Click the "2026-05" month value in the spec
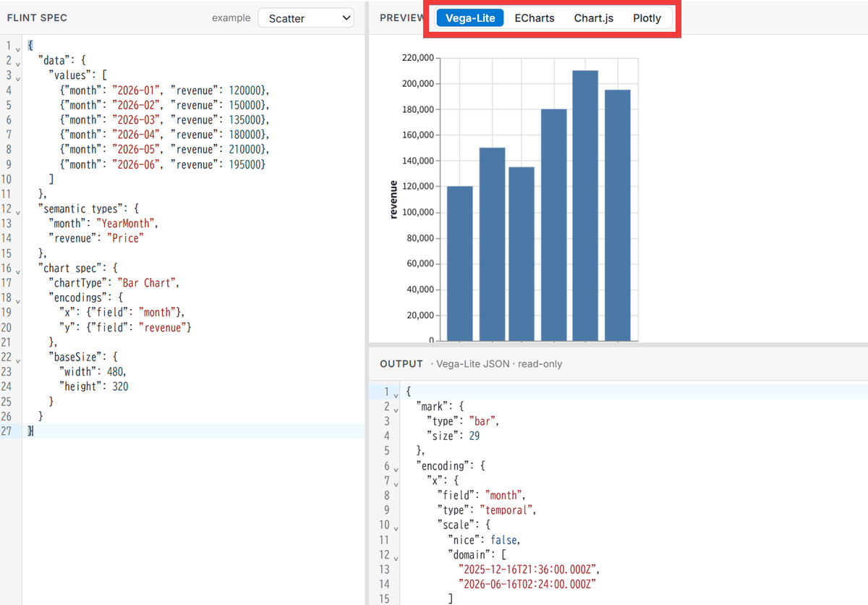This screenshot has height=605, width=868. 135,150
